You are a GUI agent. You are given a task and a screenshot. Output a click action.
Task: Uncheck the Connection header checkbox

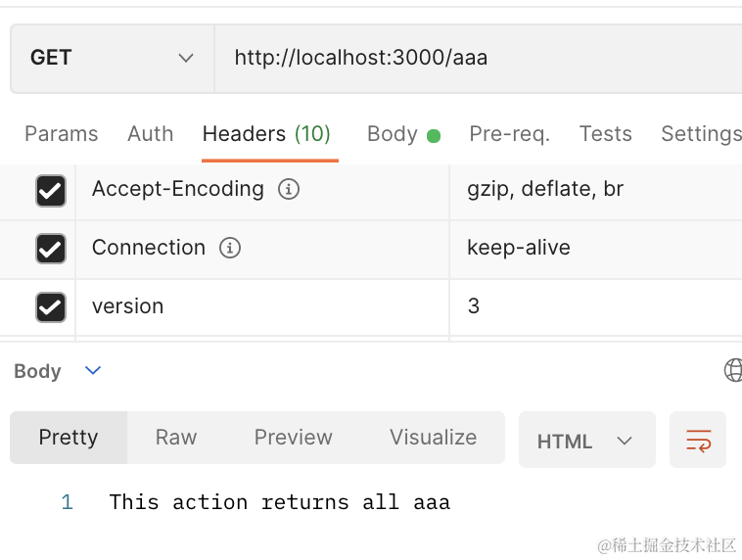(x=50, y=249)
